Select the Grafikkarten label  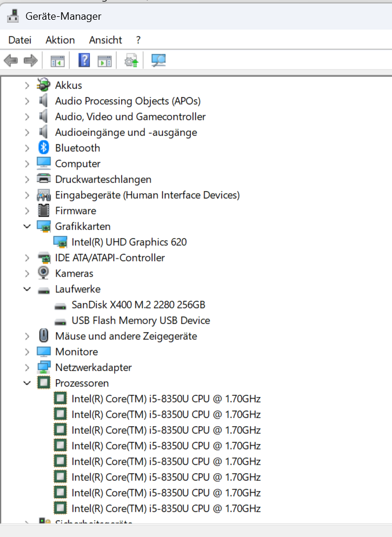click(83, 226)
